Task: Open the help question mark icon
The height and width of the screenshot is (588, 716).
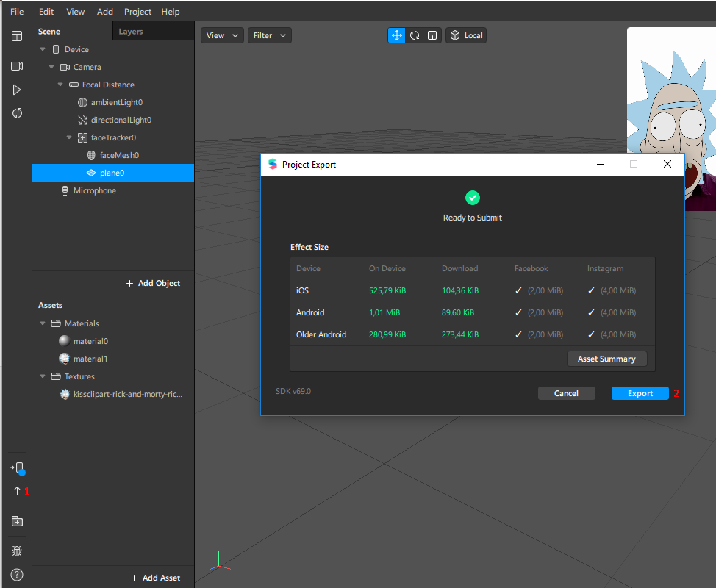Action: coord(17,575)
